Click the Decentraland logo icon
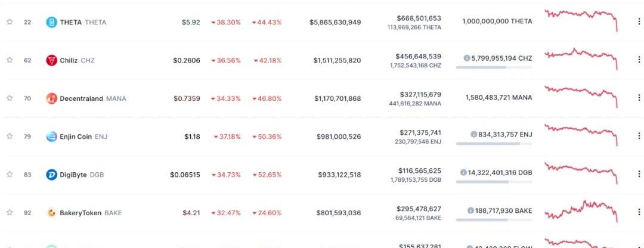This screenshot has width=644, height=248. point(51,98)
